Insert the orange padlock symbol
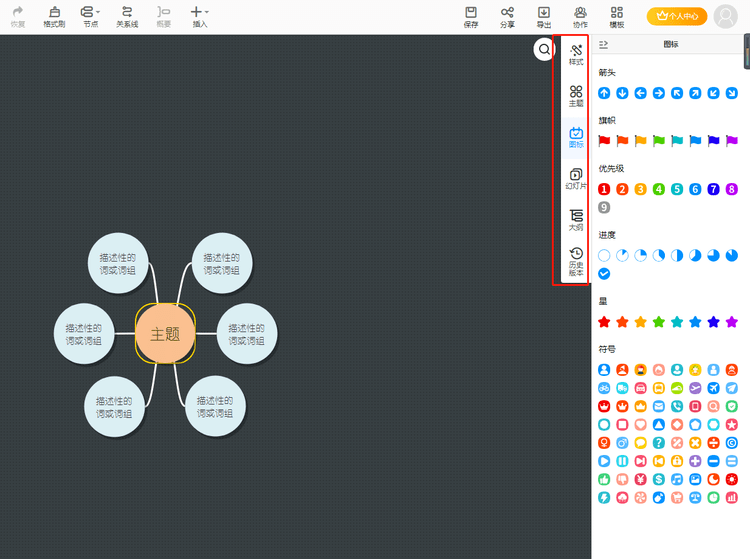This screenshot has height=559, width=750. tap(677, 461)
